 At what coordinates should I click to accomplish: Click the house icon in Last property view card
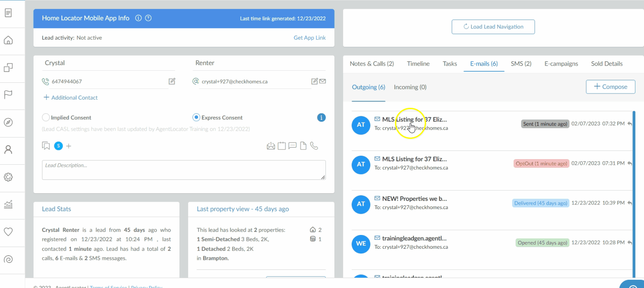click(313, 230)
